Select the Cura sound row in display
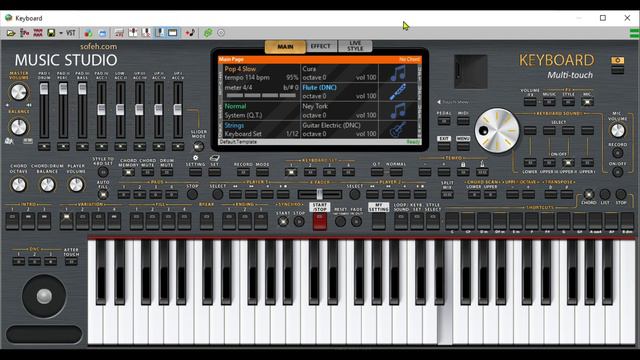640x360 pixels. (x=339, y=73)
